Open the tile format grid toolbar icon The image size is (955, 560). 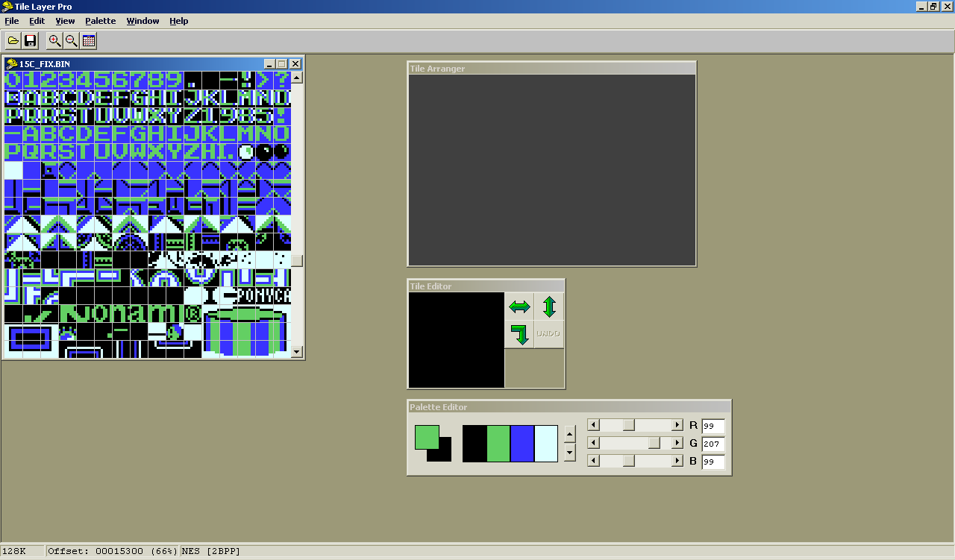87,40
